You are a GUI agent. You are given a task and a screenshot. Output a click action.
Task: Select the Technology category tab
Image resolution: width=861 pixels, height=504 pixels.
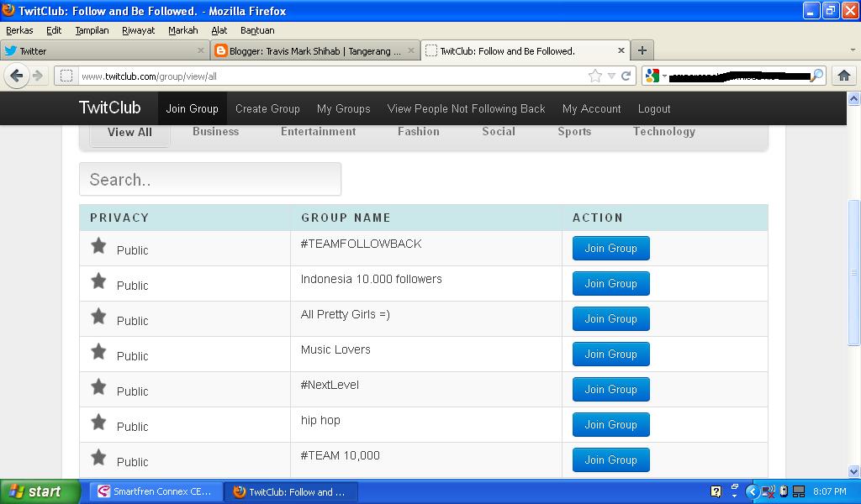pyautogui.click(x=664, y=132)
